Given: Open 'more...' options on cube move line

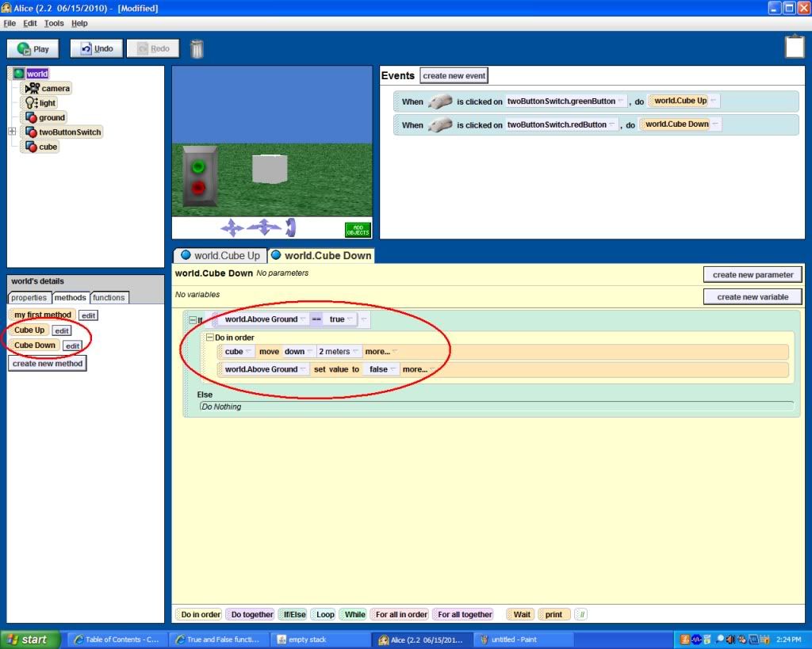Looking at the screenshot, I should pos(381,351).
